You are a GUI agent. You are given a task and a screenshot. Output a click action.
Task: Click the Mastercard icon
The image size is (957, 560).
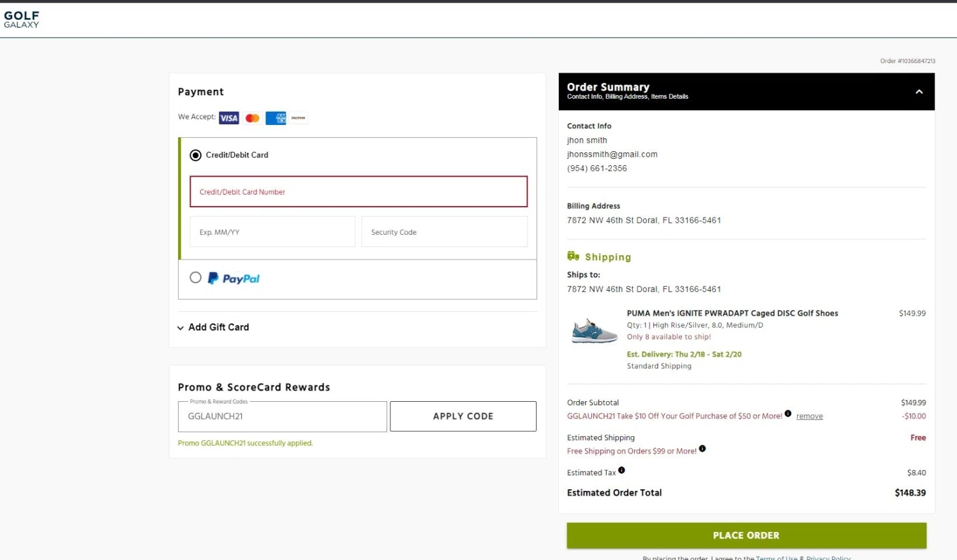pyautogui.click(x=253, y=118)
